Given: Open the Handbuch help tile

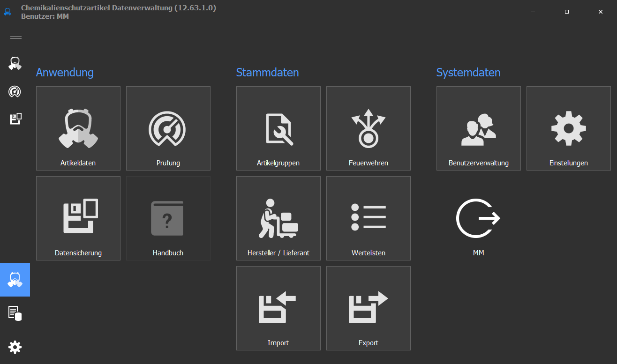Looking at the screenshot, I should pos(168,218).
